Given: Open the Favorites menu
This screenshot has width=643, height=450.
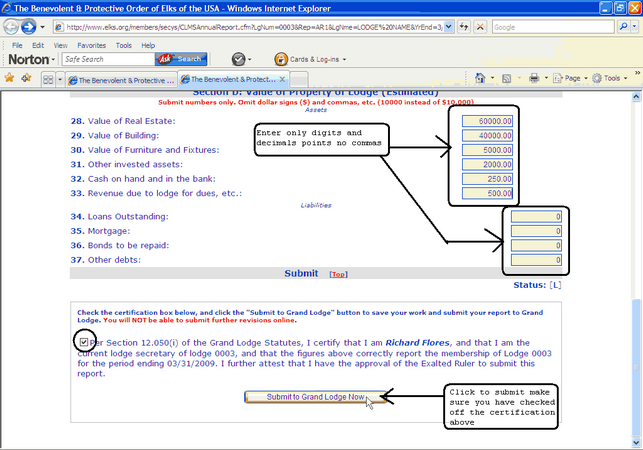Looking at the screenshot, I should coord(92,45).
